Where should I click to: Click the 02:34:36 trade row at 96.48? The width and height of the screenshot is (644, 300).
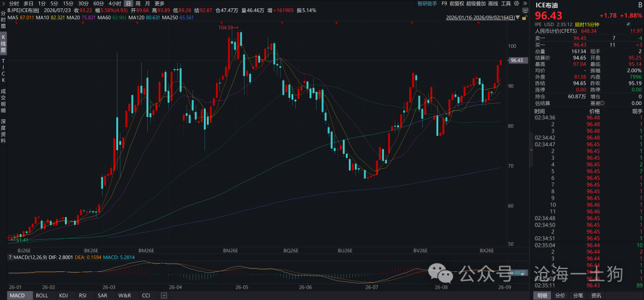[x=588, y=117]
